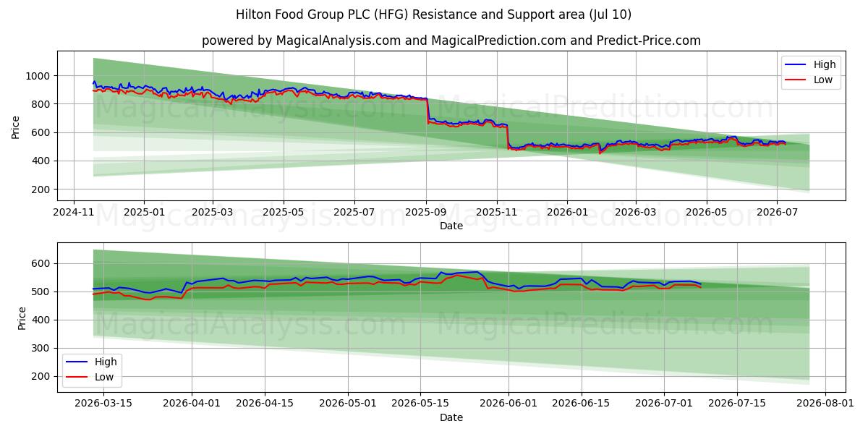Click the top chart x-axis date "2025-05"
The height and width of the screenshot is (434, 868).
(x=283, y=213)
